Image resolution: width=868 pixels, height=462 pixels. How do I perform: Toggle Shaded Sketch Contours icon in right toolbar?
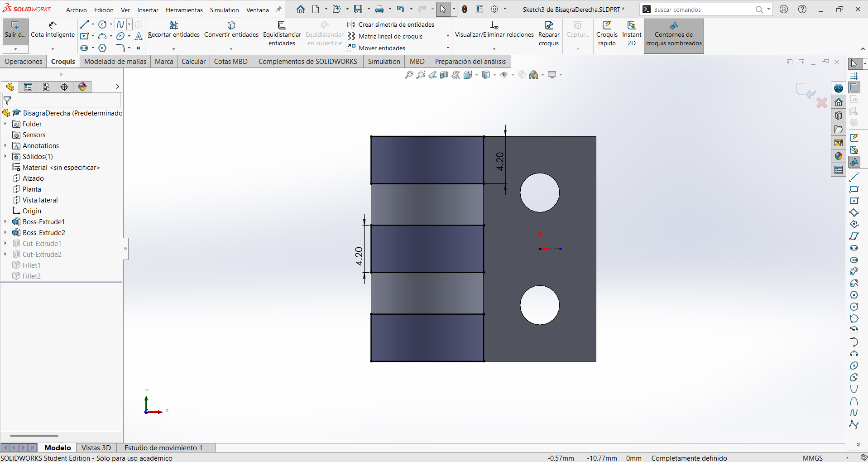pos(854,162)
